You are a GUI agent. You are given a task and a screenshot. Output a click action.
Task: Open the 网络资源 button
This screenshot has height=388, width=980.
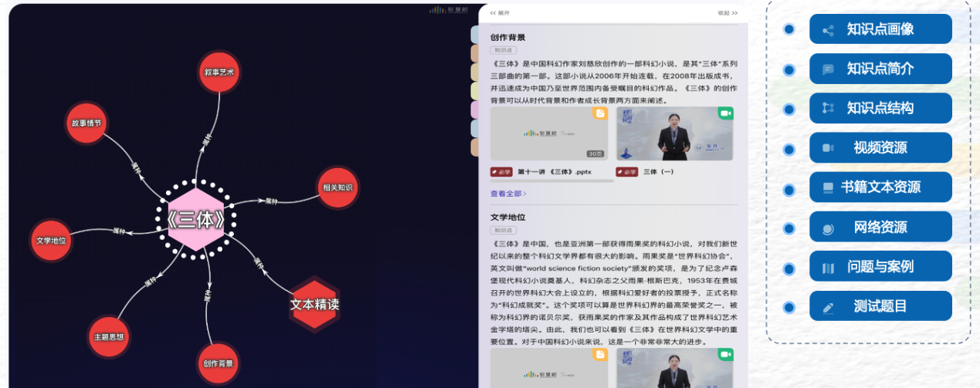pos(880,228)
